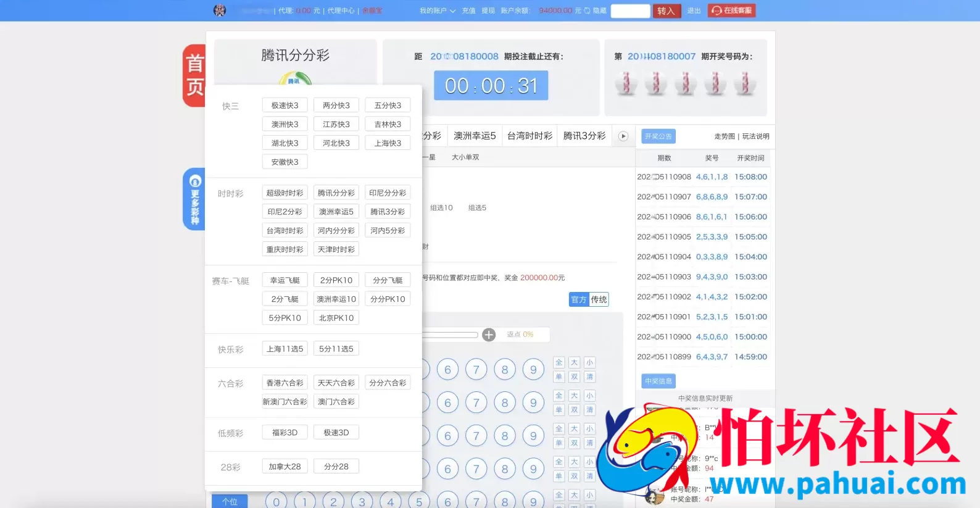
Task: Select 香港六合彩 game
Action: coord(284,383)
